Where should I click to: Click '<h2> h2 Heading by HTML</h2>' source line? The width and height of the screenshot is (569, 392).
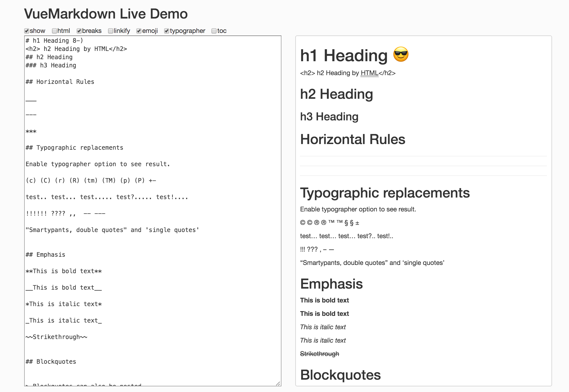(76, 49)
